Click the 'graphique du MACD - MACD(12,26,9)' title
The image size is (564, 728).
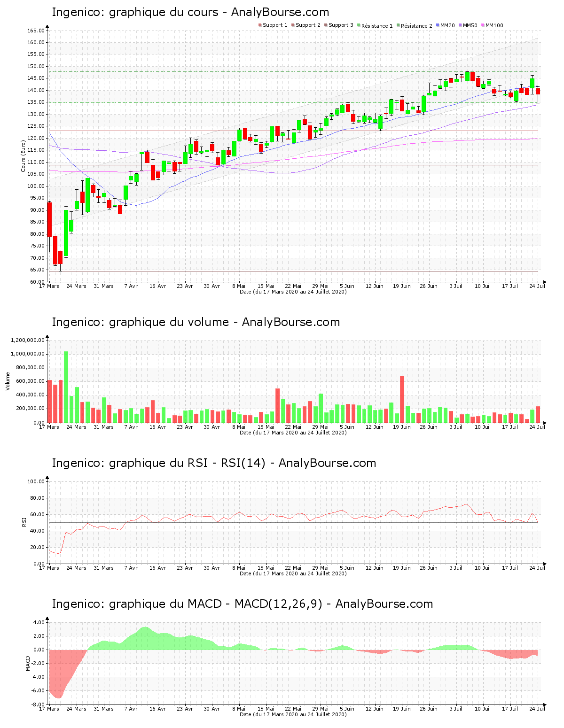pos(216,604)
